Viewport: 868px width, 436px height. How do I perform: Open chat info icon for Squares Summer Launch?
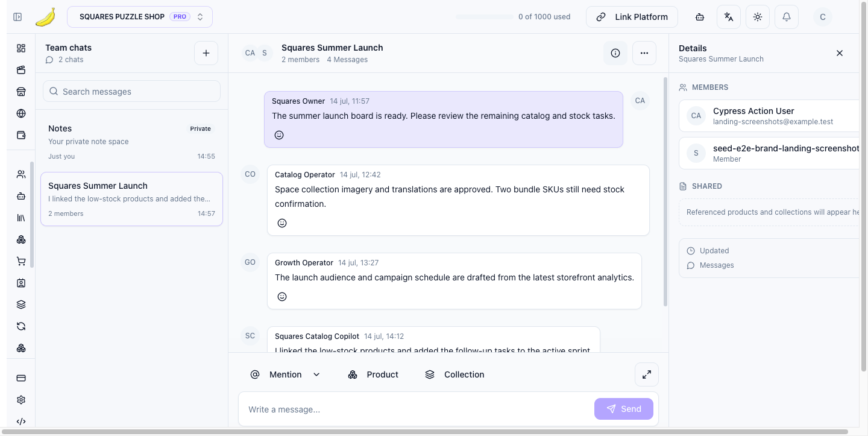click(x=615, y=53)
